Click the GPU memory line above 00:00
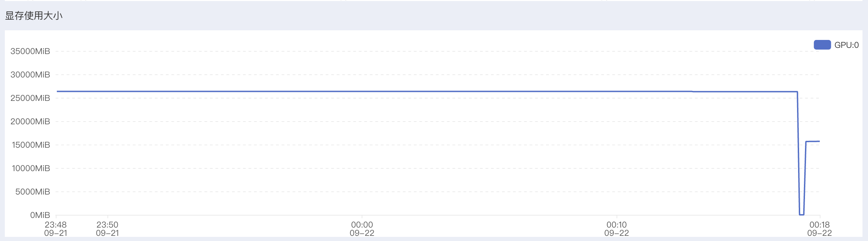Viewport: 868px width, 241px height. [x=362, y=92]
